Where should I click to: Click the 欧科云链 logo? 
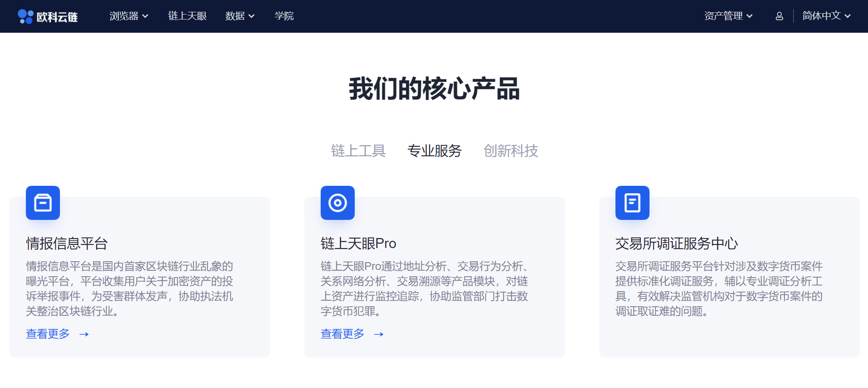[48, 16]
